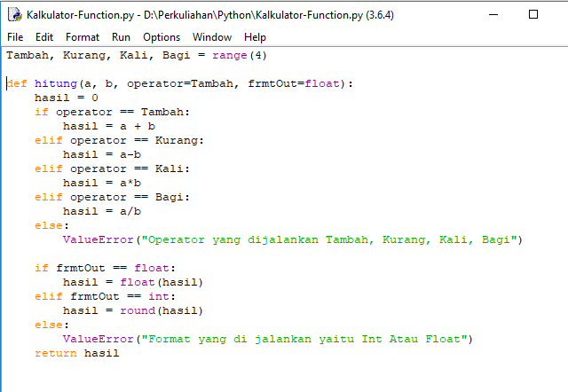568x392 pixels.
Task: Click the line 'hasil = round(hasil)'
Action: tap(133, 310)
